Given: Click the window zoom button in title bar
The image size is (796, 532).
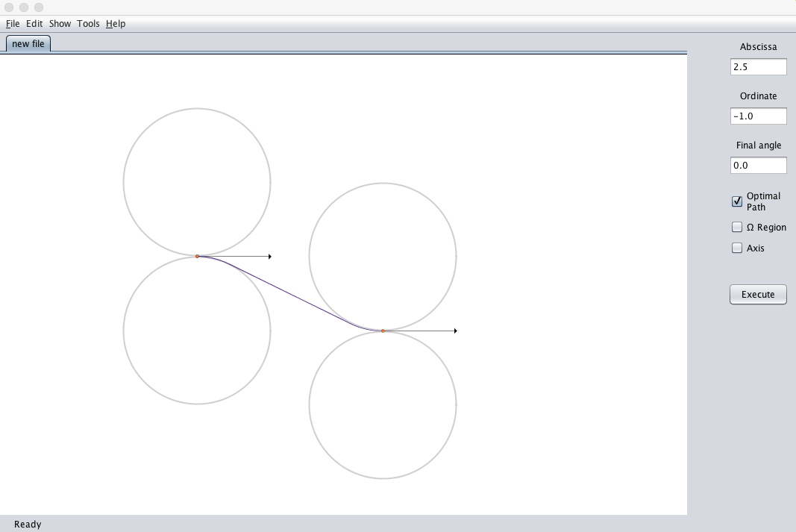Looking at the screenshot, I should click(x=39, y=7).
